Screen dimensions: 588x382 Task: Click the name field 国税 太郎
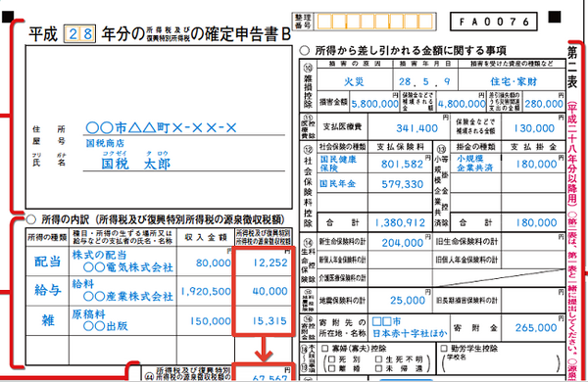click(136, 164)
